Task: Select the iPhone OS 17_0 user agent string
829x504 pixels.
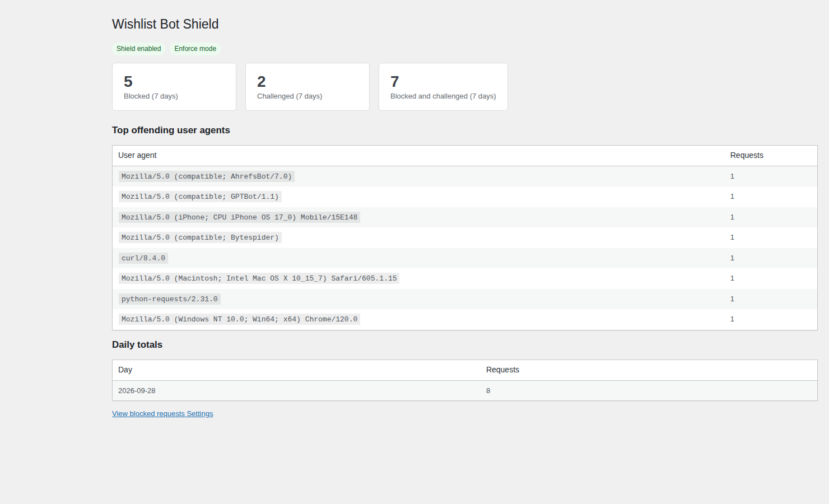Action: (239, 217)
